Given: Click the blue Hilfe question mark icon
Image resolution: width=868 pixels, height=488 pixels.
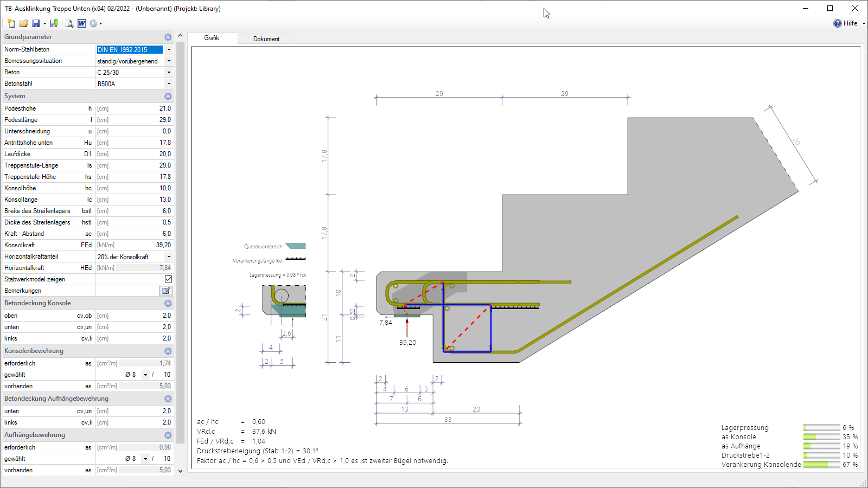Looking at the screenshot, I should (838, 23).
